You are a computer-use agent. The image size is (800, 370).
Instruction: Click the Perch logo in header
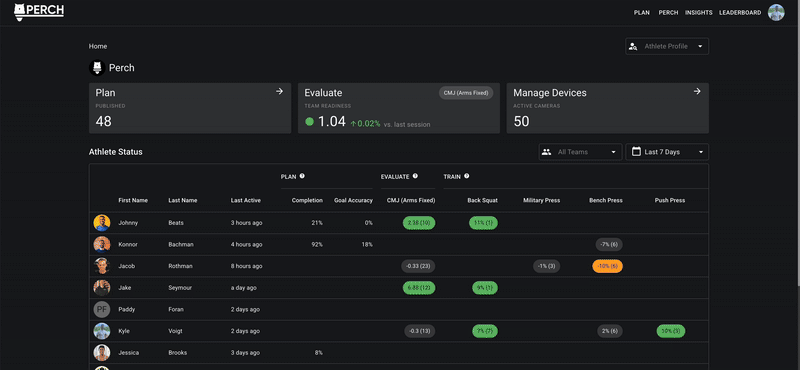[39, 12]
